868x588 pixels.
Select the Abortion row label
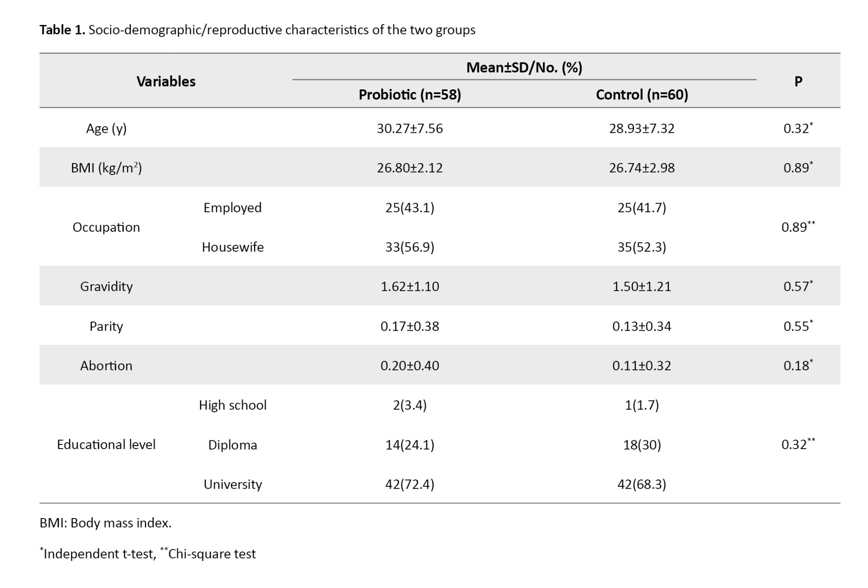point(106,366)
